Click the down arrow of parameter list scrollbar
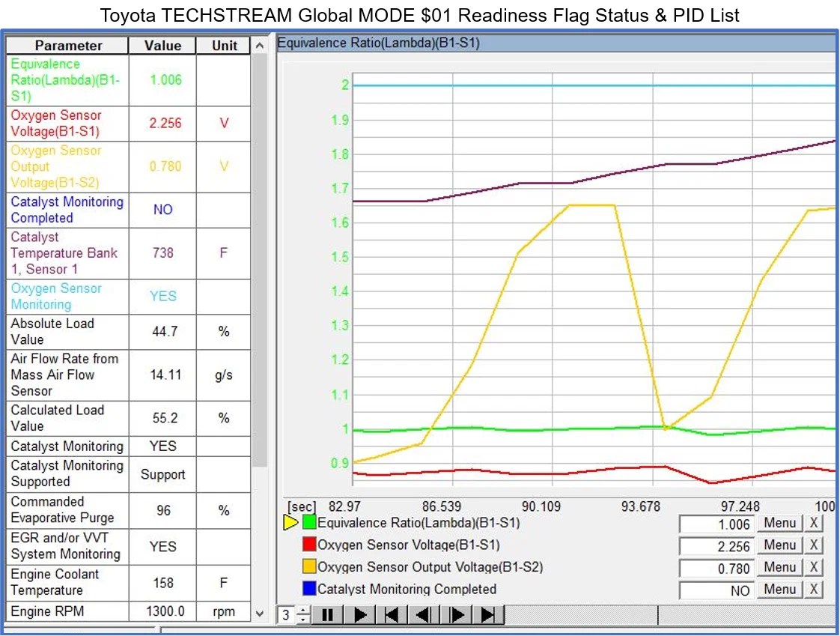This screenshot has height=636, width=840. (259, 614)
